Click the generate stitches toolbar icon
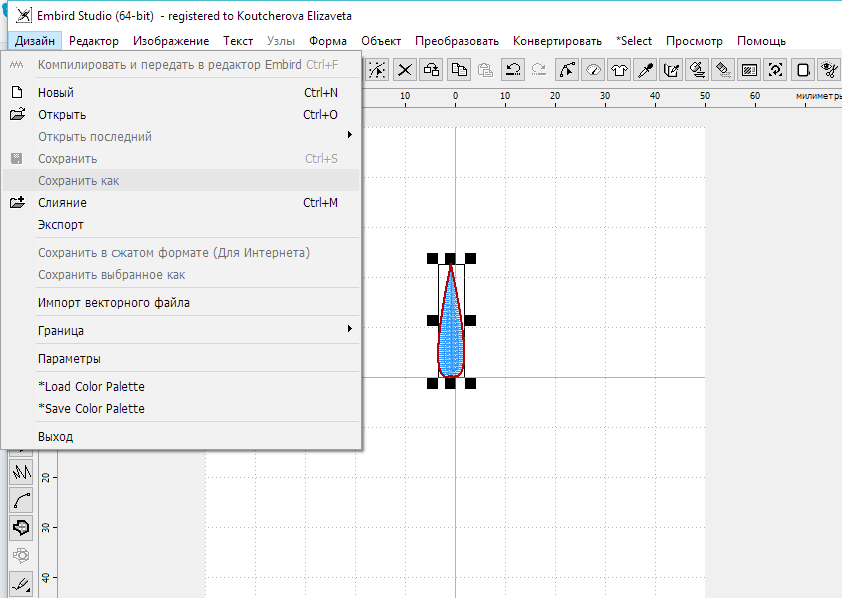The height and width of the screenshot is (598, 842). [x=698, y=70]
